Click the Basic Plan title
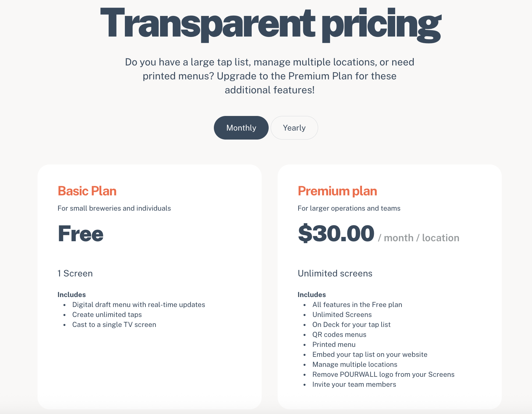The image size is (532, 414). [87, 191]
